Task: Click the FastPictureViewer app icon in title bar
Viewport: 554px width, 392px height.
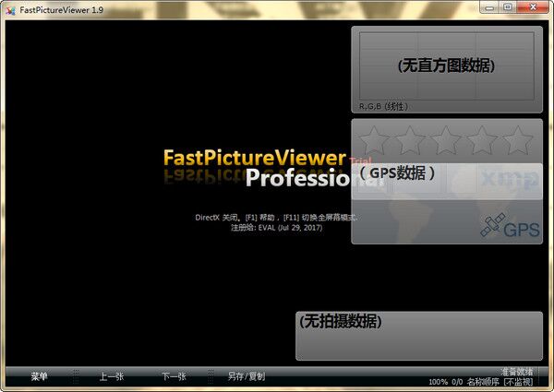Action: [10, 10]
